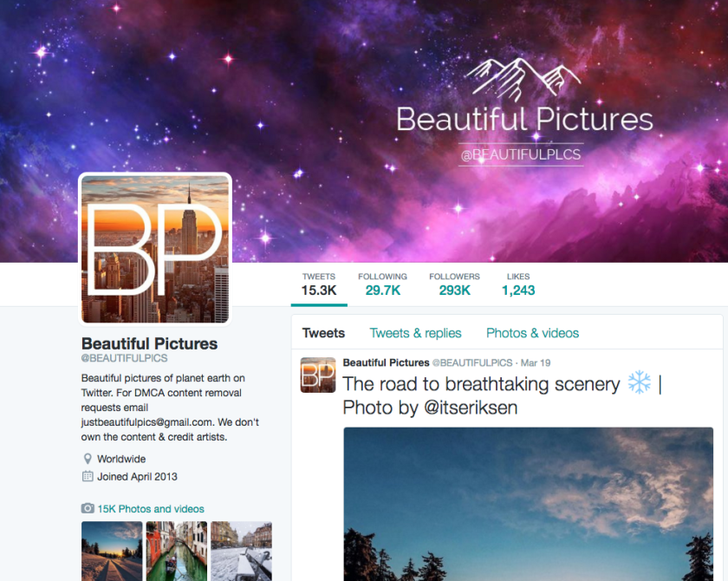Click the @itseriksen mention in tweet
The width and height of the screenshot is (728, 581).
coord(471,408)
